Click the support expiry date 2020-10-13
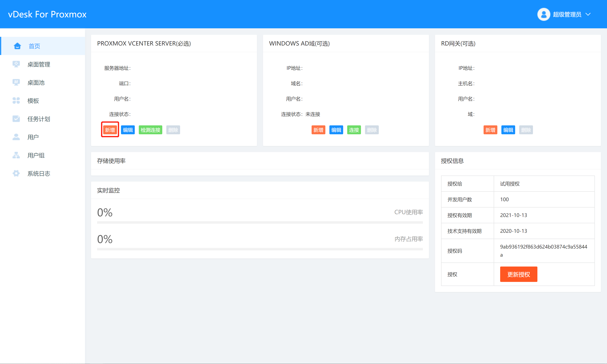This screenshot has width=607, height=364. pyautogui.click(x=514, y=231)
